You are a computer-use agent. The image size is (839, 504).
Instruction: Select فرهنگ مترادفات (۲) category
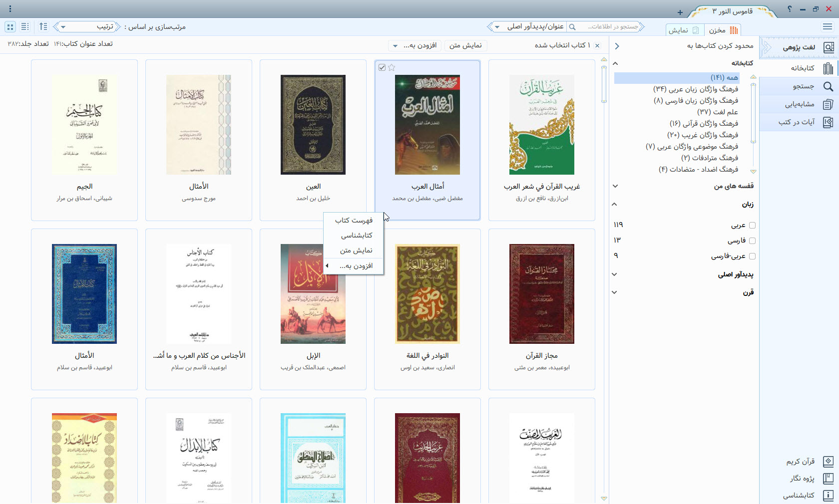[x=710, y=158]
